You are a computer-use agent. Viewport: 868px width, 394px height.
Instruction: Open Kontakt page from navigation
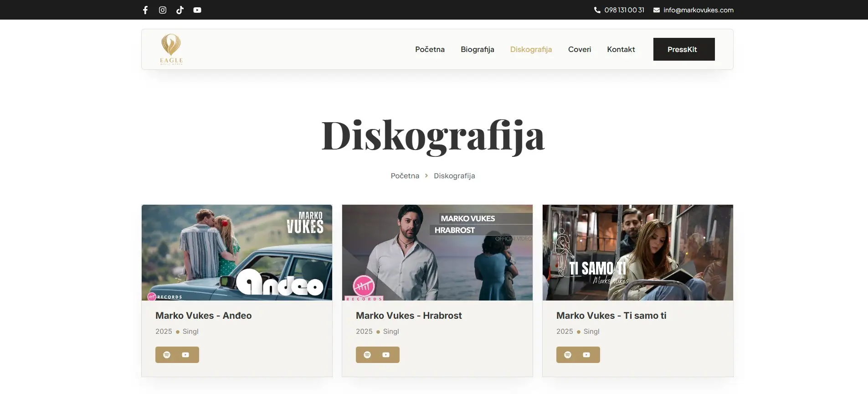click(621, 49)
